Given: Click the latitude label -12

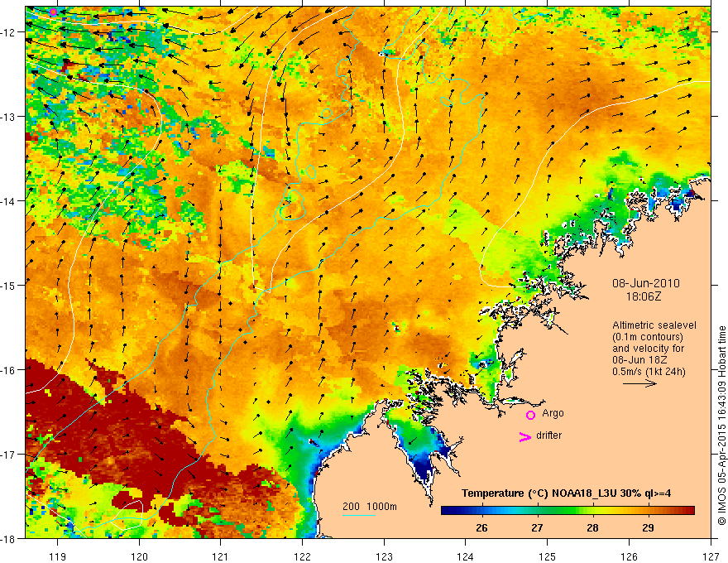Looking at the screenshot, I should click(9, 32).
